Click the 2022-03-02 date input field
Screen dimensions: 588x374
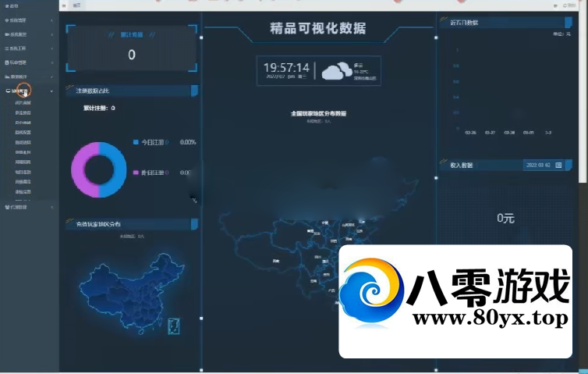[544, 166]
